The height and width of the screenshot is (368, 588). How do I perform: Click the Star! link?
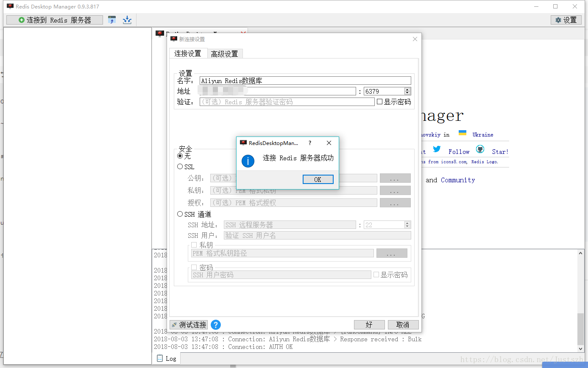pos(500,151)
